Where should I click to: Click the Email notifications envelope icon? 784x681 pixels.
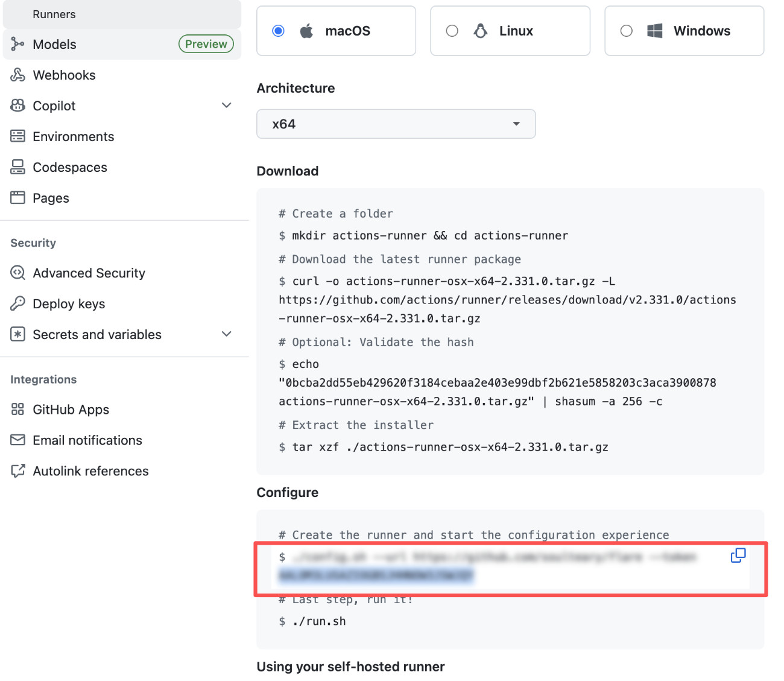(x=17, y=440)
